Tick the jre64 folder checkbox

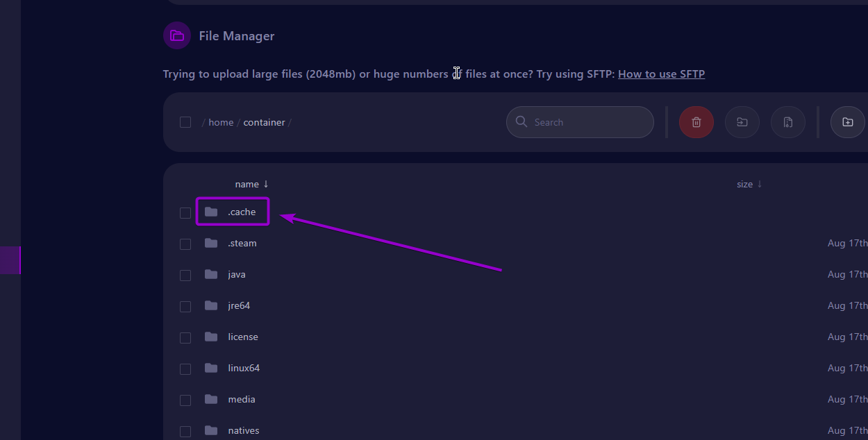pyautogui.click(x=185, y=307)
